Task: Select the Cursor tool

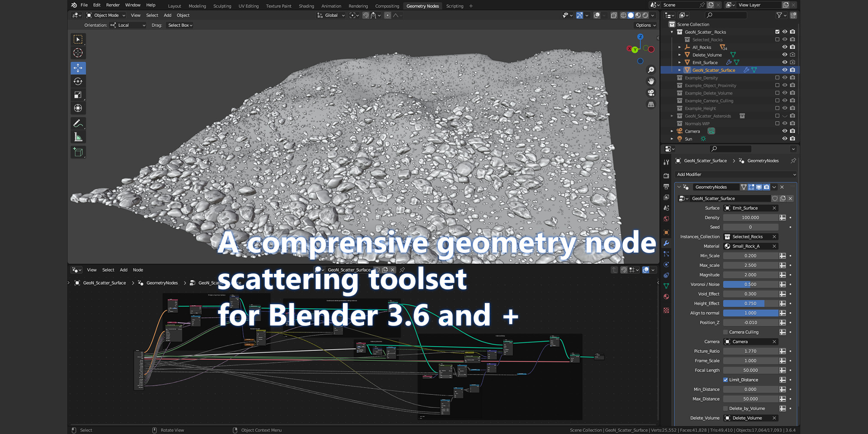Action: pyautogui.click(x=78, y=53)
